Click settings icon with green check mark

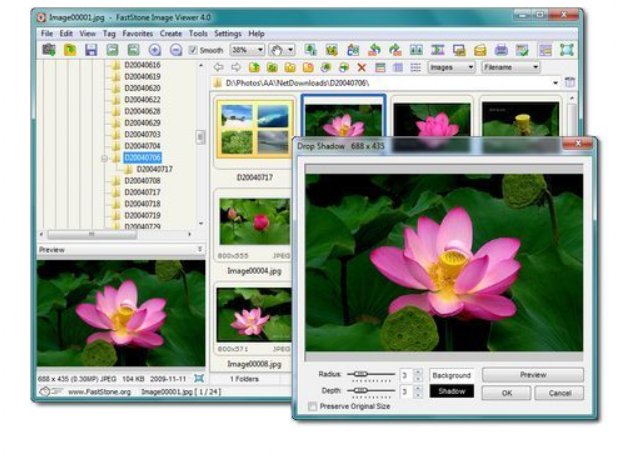pos(522,50)
